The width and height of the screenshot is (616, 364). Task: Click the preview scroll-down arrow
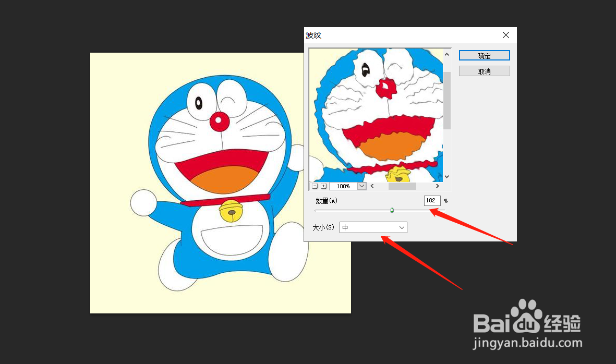pyautogui.click(x=446, y=177)
